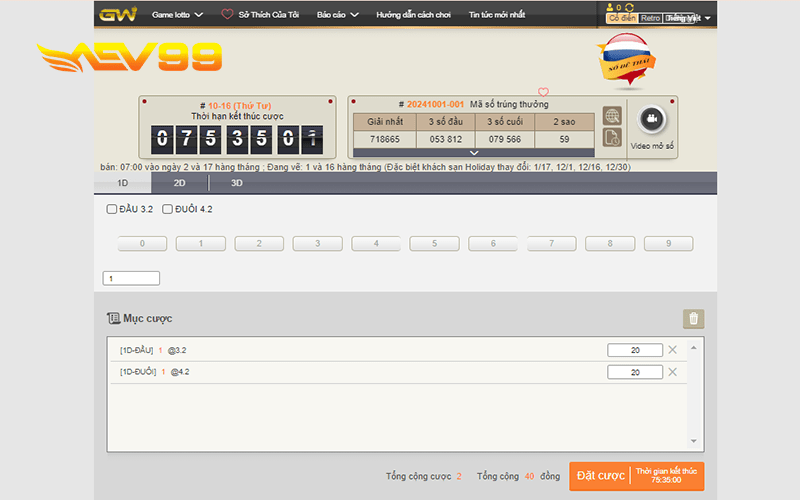Click the trash icon to clear bets
Screen dimensions: 800x500
(x=693, y=319)
